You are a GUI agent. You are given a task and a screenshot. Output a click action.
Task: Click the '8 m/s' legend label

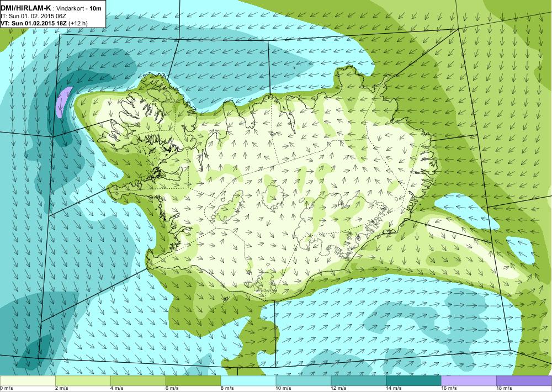(x=227, y=389)
